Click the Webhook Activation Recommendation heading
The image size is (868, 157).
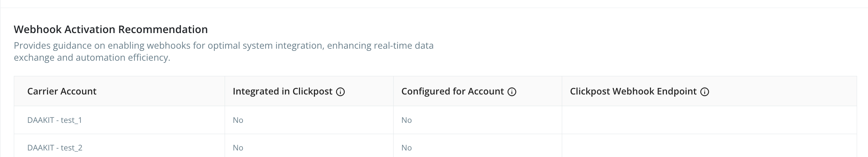coord(111,29)
